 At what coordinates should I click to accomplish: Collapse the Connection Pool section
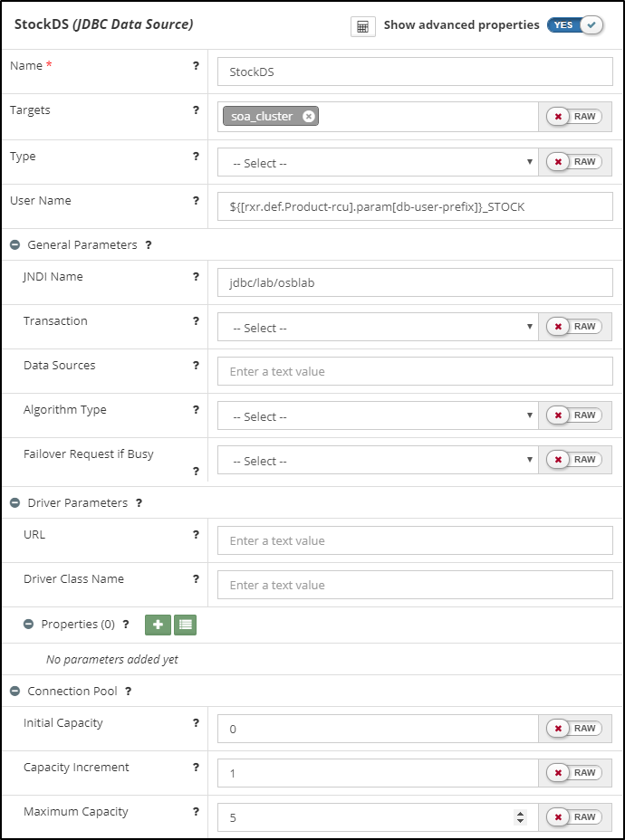pyautogui.click(x=14, y=692)
